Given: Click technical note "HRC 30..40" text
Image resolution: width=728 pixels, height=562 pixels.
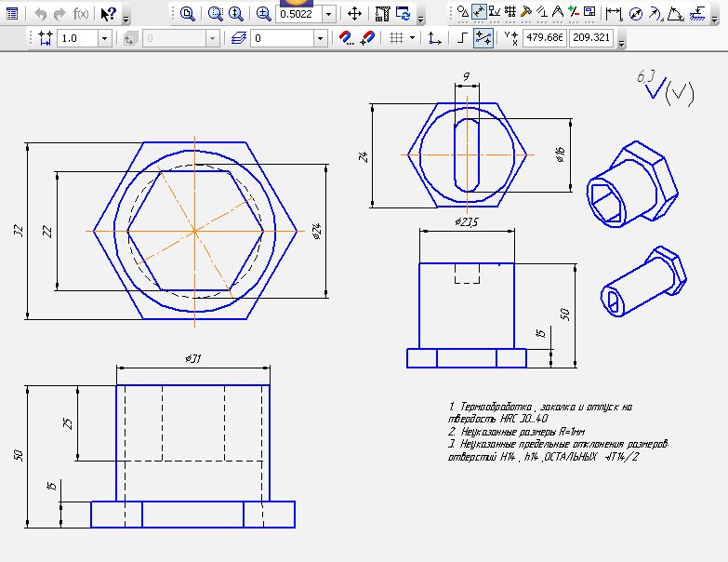Looking at the screenshot, I should (x=524, y=419).
